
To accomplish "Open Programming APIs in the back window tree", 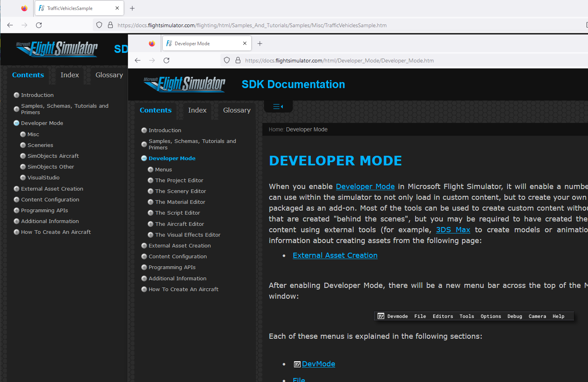I will coord(44,211).
